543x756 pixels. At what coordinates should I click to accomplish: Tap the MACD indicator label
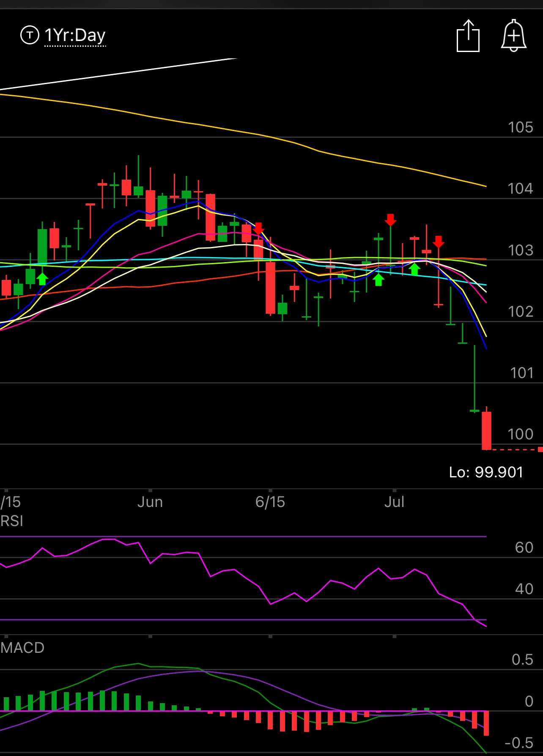22,648
